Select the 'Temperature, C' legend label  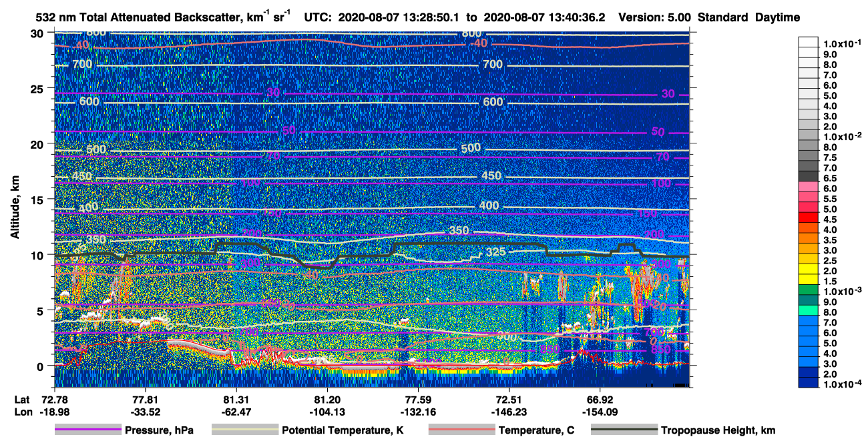click(536, 430)
